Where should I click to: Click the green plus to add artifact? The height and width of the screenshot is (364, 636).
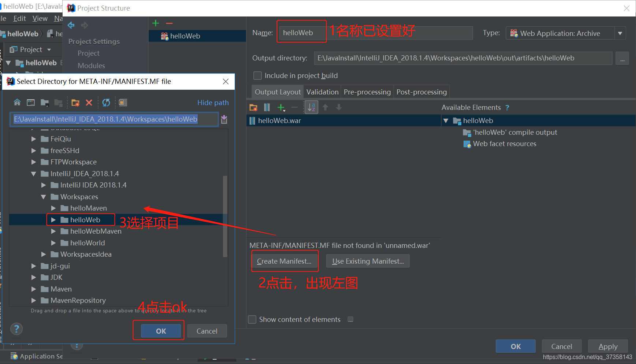pos(156,23)
